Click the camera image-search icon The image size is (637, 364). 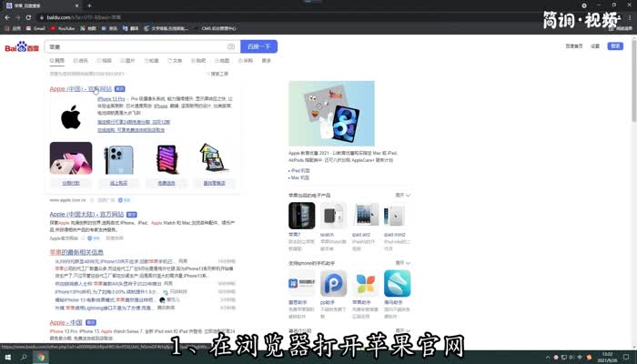[231, 46]
